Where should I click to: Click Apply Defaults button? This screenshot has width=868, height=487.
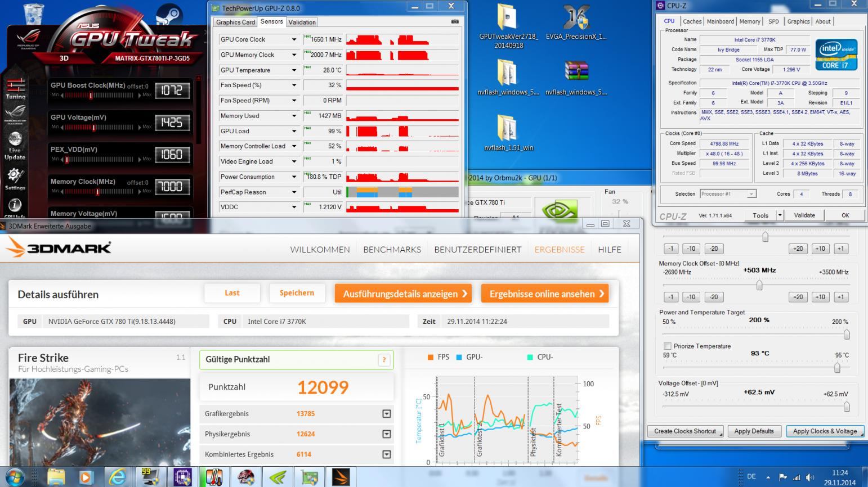[754, 431]
